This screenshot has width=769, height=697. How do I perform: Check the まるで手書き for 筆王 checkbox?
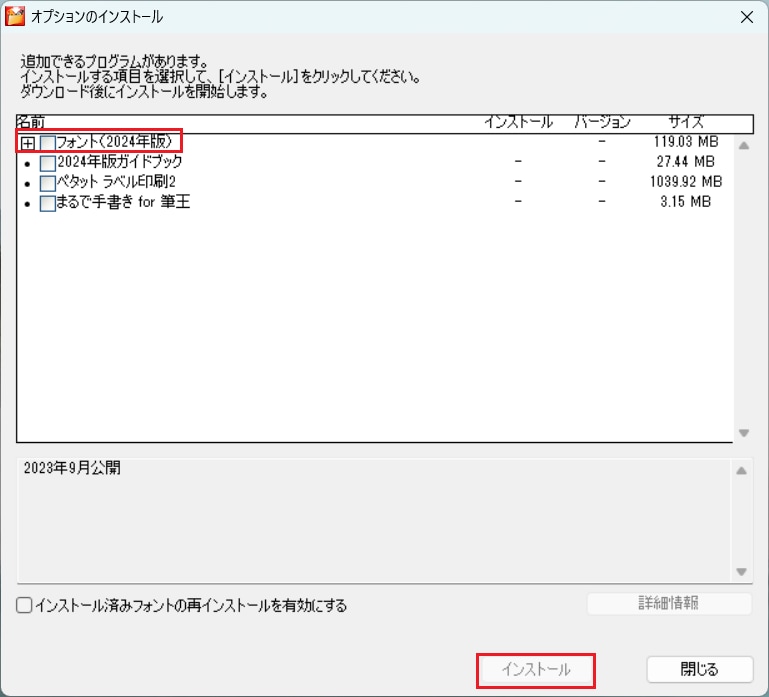48,203
